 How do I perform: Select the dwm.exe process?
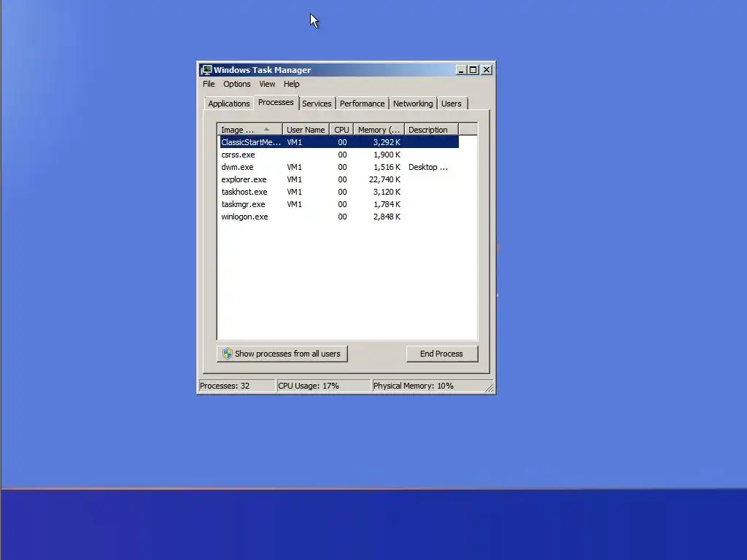pyautogui.click(x=339, y=167)
